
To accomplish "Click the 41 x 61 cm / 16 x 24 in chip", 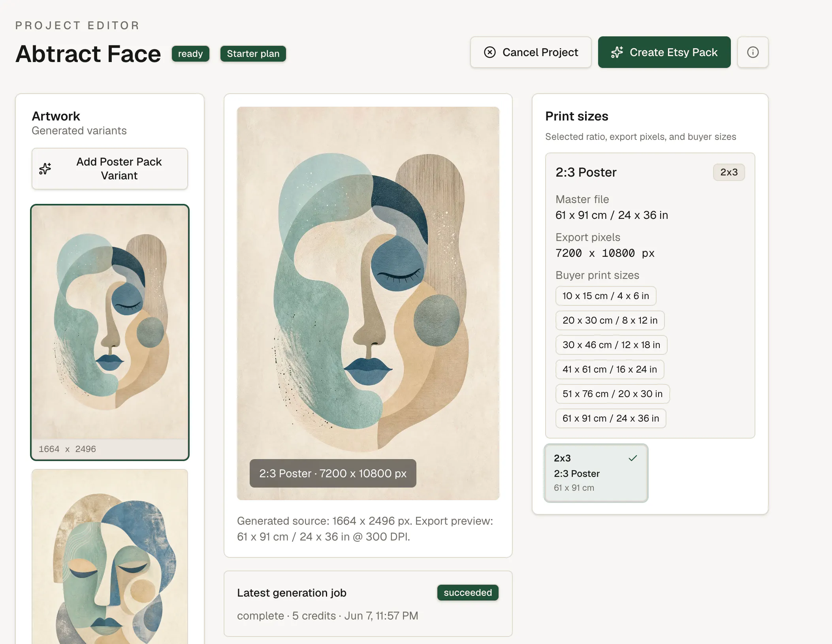I will pyautogui.click(x=610, y=369).
